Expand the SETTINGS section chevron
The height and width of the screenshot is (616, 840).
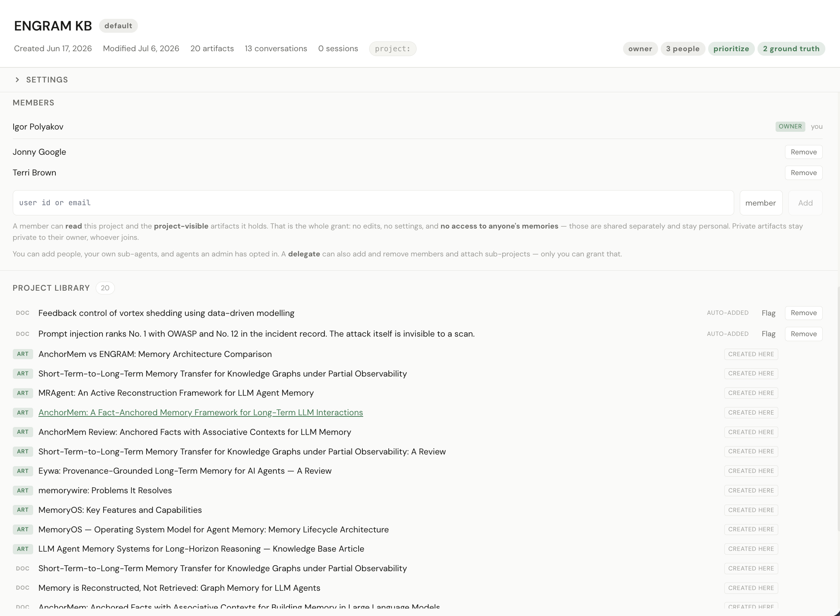[17, 80]
